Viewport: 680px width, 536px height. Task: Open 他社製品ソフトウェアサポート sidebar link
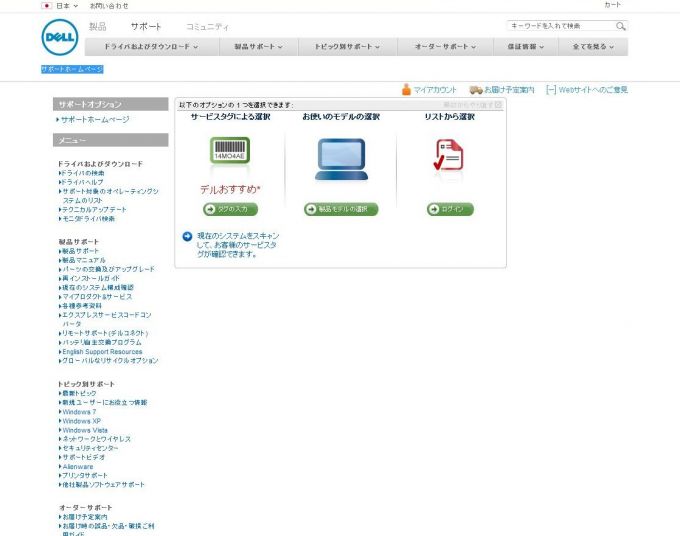tap(103, 484)
